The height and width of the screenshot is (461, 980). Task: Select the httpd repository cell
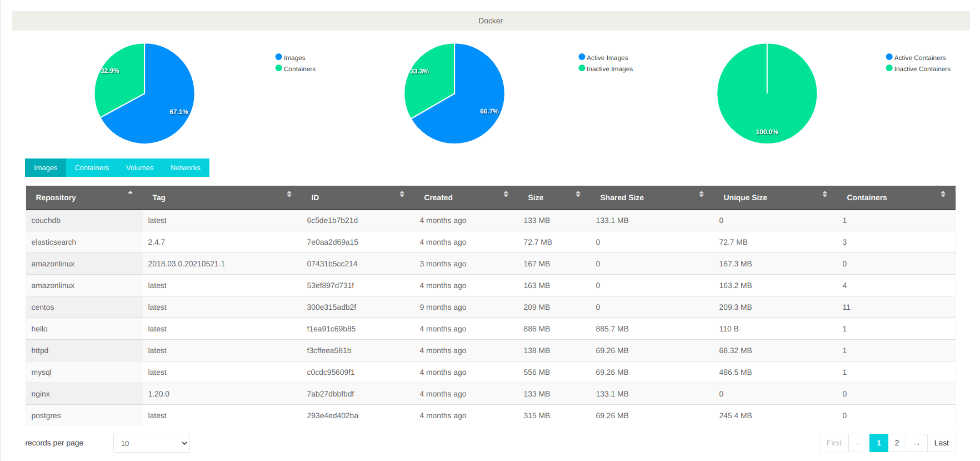point(84,350)
